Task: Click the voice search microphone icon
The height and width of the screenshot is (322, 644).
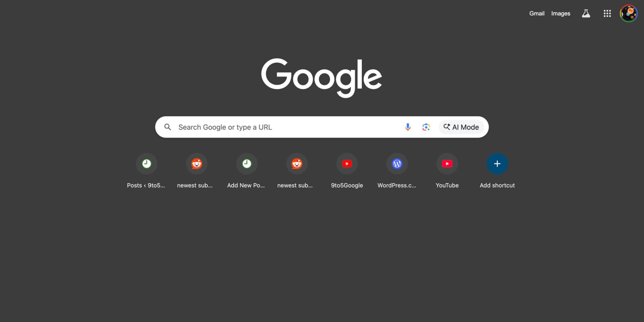Action: coord(408,127)
